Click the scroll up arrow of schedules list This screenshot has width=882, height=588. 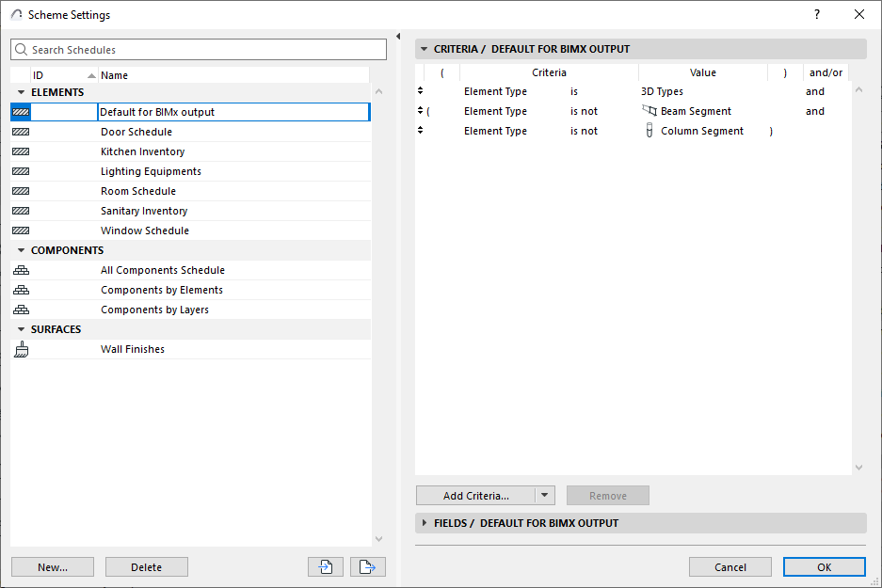click(378, 91)
